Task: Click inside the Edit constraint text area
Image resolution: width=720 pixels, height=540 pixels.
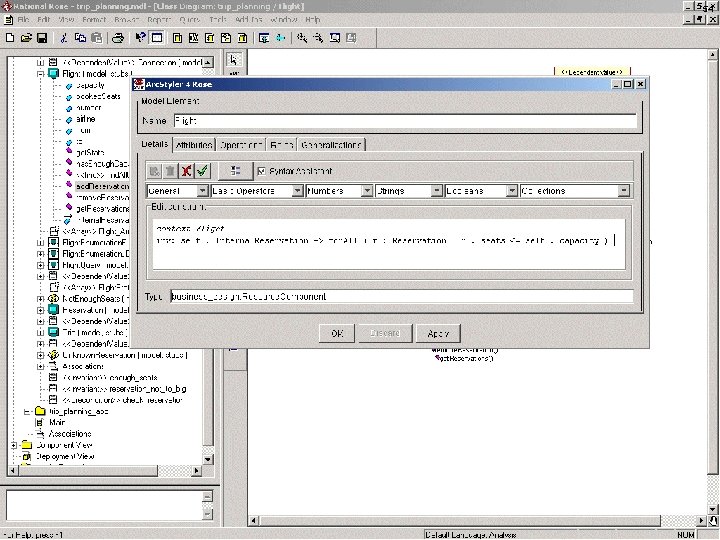Action: pyautogui.click(x=389, y=244)
